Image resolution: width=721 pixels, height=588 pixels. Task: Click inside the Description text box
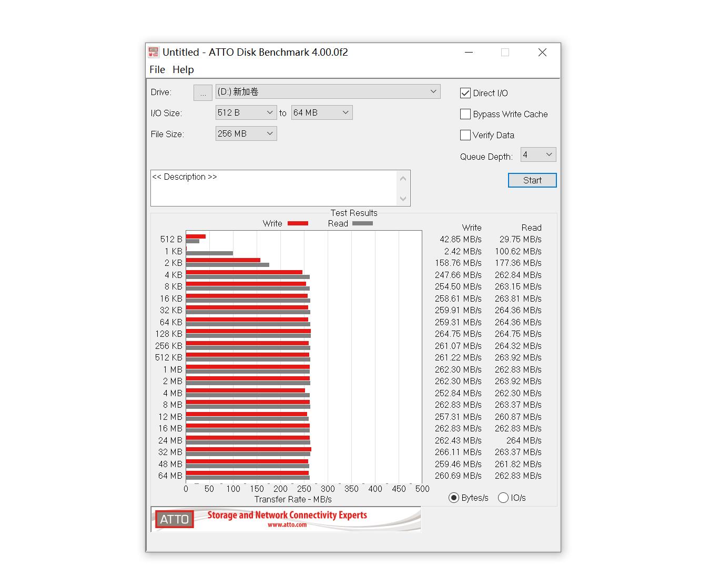click(x=273, y=188)
